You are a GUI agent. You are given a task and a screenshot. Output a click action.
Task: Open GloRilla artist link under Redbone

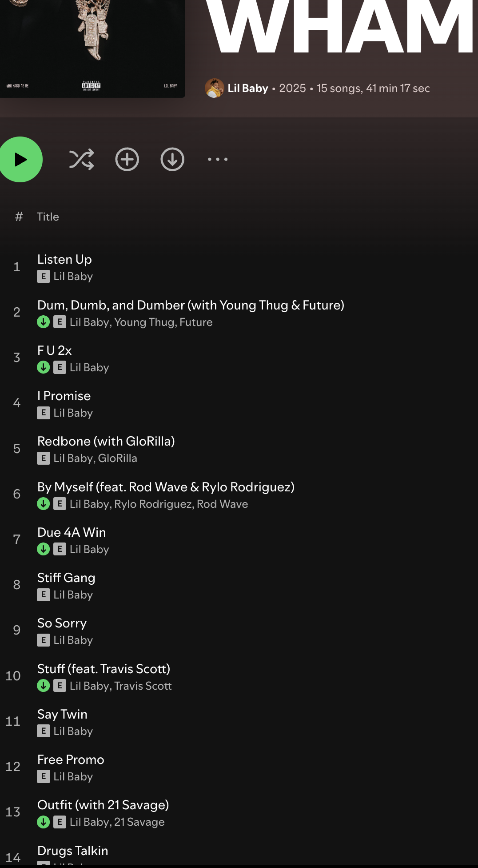click(x=118, y=458)
